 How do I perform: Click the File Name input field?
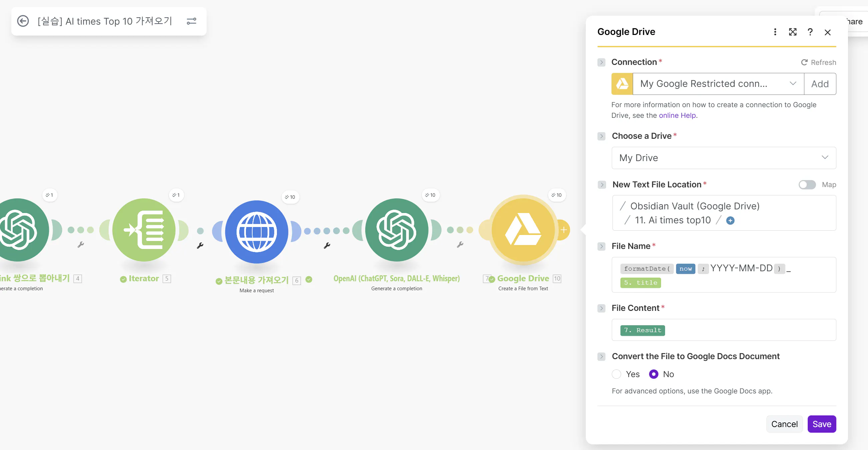click(724, 275)
